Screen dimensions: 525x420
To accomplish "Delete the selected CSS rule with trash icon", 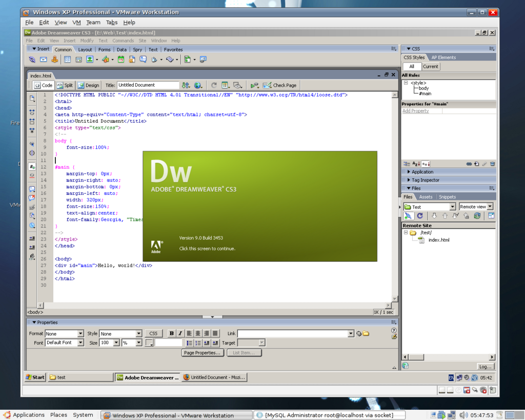I will pos(492,164).
